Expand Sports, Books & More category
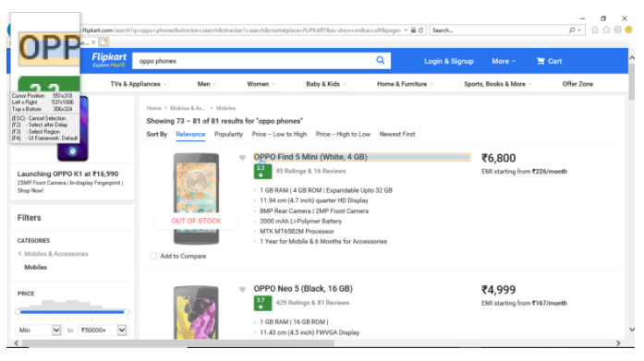Image resolution: width=644 pixels, height=361 pixels. click(x=498, y=84)
